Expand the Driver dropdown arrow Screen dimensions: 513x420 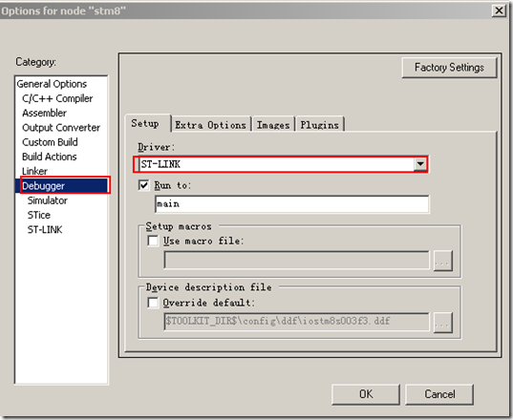click(420, 164)
